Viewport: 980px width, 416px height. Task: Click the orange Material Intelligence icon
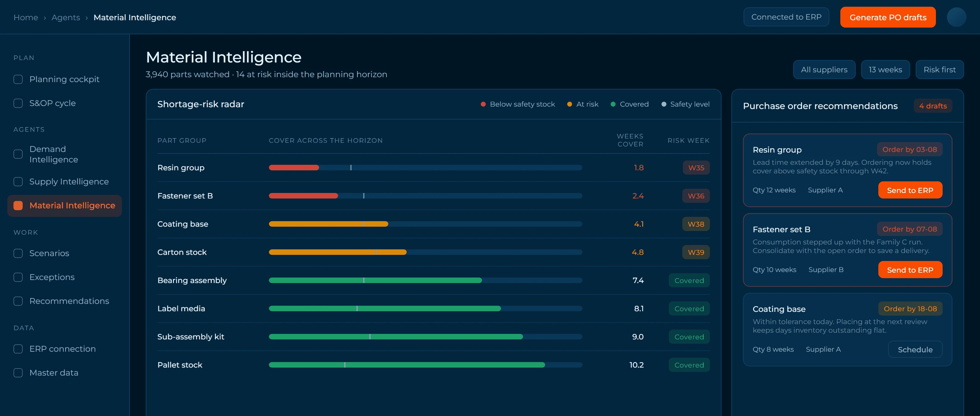(18, 206)
